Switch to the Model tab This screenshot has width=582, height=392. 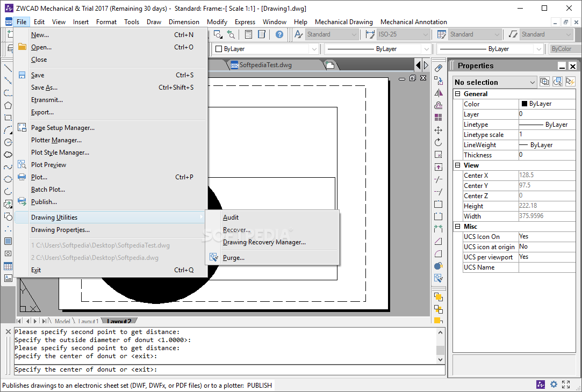coord(62,321)
